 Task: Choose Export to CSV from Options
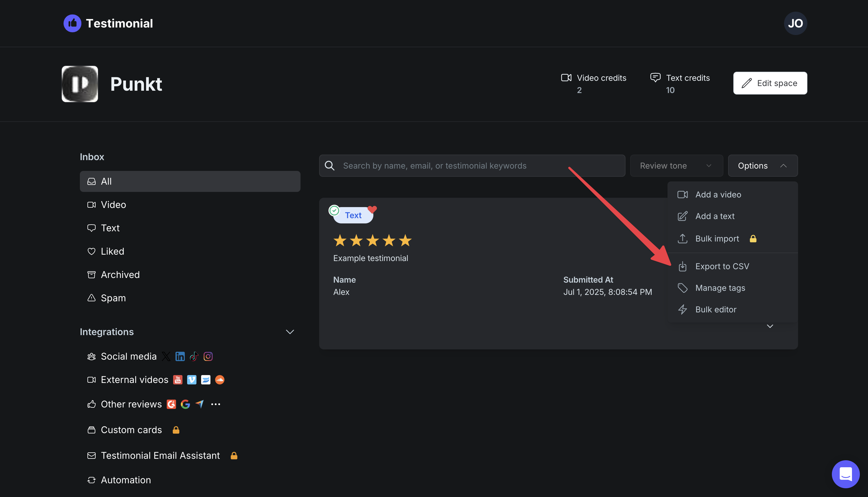point(732,266)
